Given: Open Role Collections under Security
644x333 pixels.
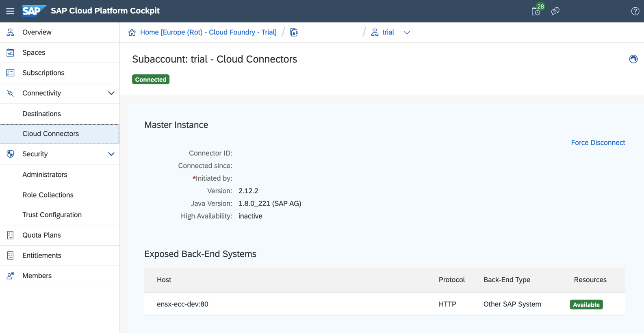Looking at the screenshot, I should [x=60, y=195].
